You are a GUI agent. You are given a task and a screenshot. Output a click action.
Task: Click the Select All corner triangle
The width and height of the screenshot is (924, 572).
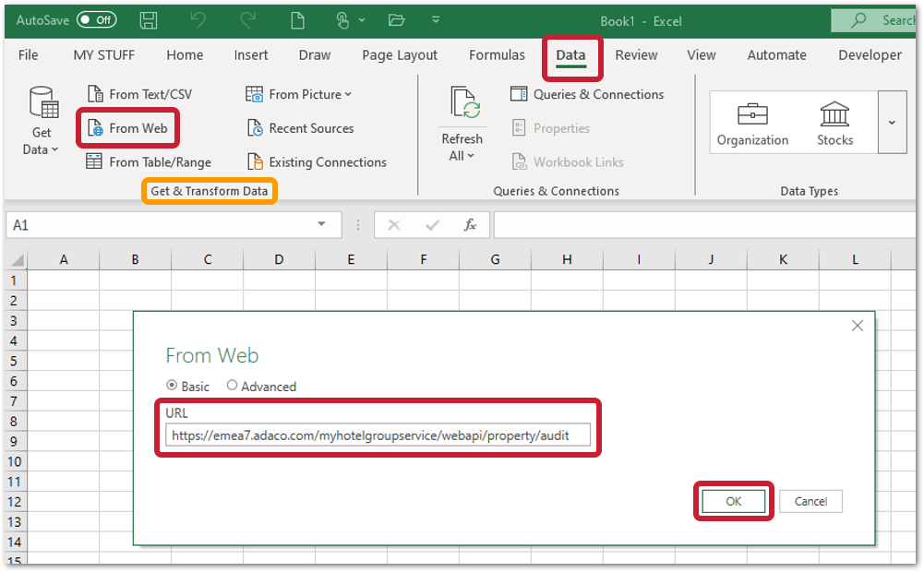[17, 260]
